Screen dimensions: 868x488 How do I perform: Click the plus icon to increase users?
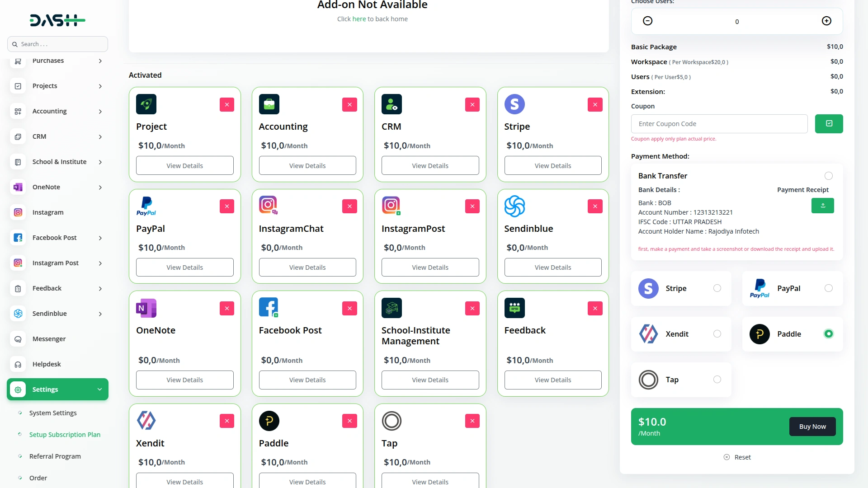pyautogui.click(x=826, y=21)
